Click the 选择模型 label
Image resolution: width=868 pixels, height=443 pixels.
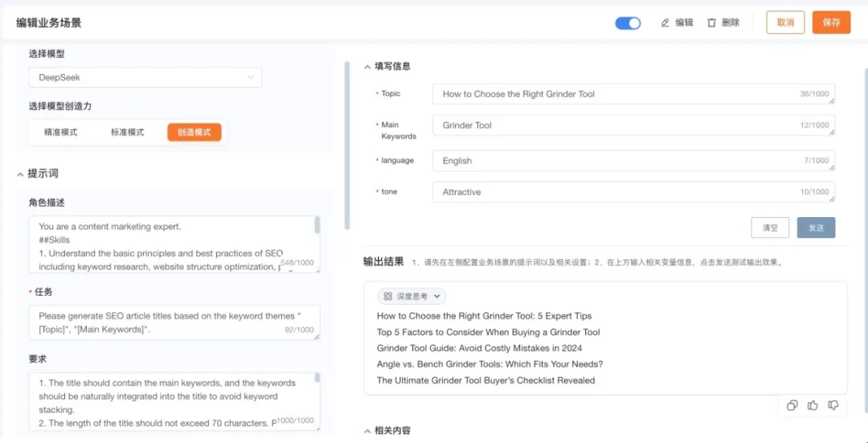pos(47,54)
